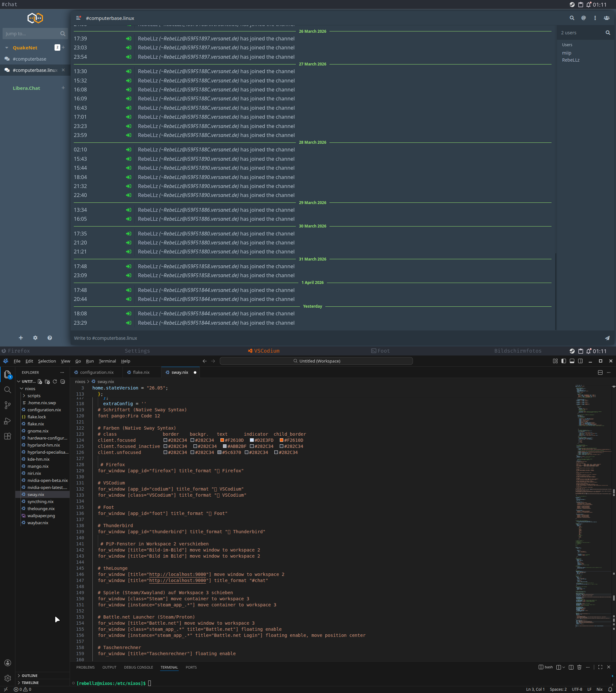Viewport: 616px width, 693px height.
Task: Open sway.nix in the Explorer tree
Action: (36, 494)
